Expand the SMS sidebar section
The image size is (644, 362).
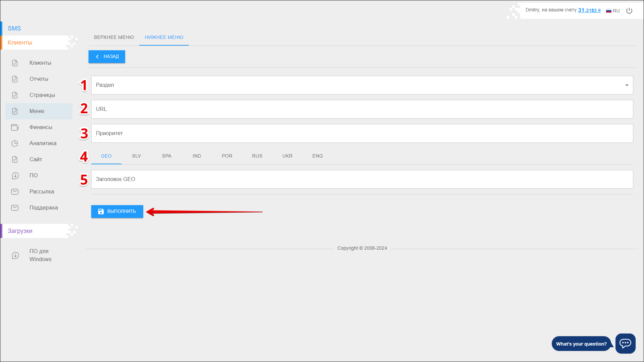tap(14, 28)
